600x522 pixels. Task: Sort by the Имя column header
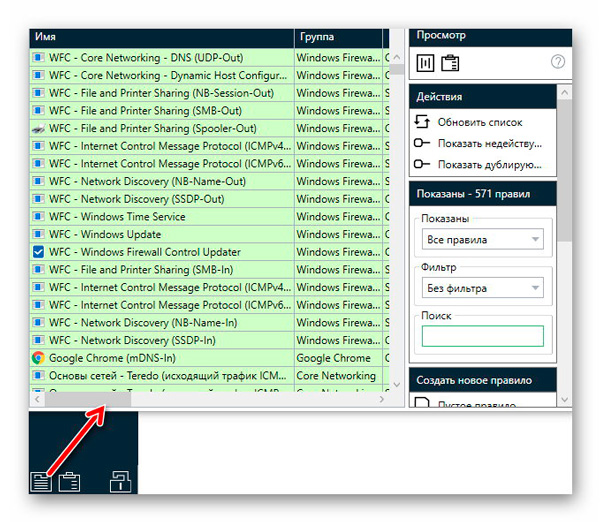(161, 37)
